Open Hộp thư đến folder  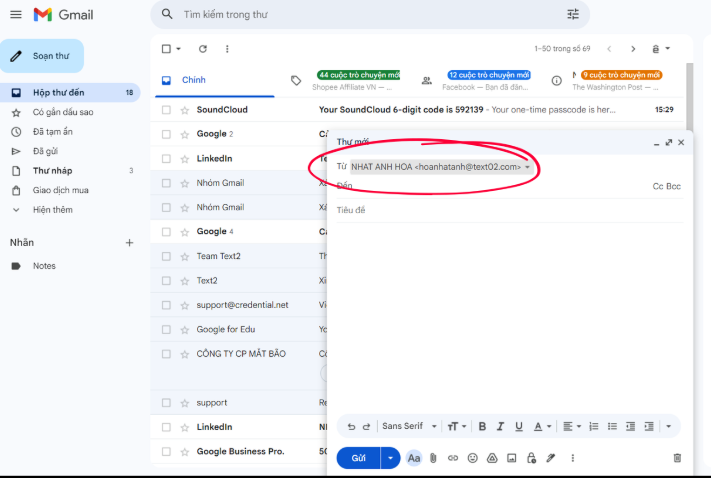(70, 93)
